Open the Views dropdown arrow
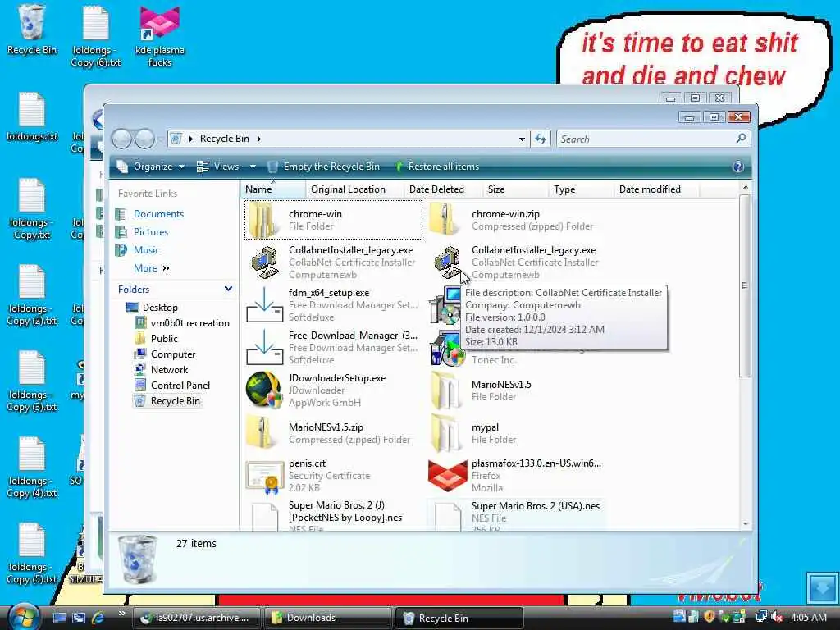This screenshot has width=840, height=630. pyautogui.click(x=253, y=167)
